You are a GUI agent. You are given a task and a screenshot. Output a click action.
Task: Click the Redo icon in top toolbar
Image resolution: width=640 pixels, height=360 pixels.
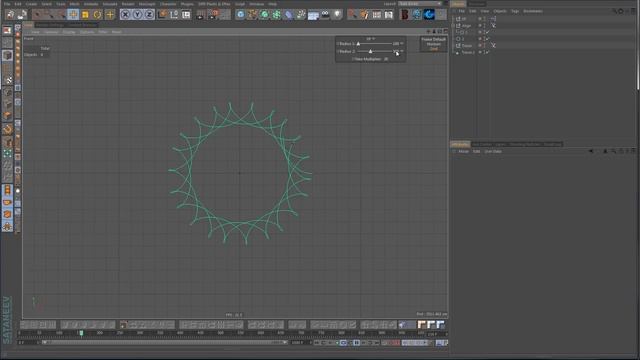[22, 15]
